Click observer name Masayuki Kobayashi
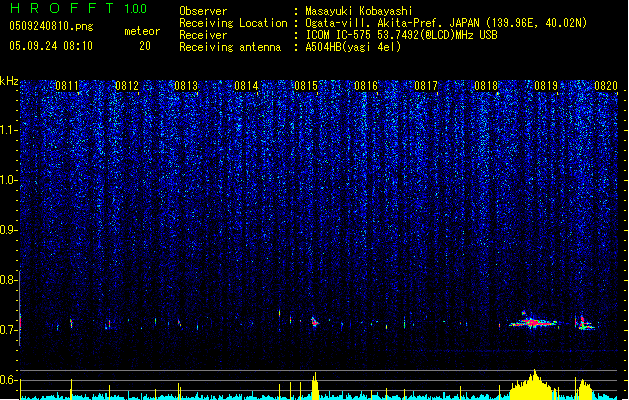Screen dimensions: 629x400 (359, 11)
